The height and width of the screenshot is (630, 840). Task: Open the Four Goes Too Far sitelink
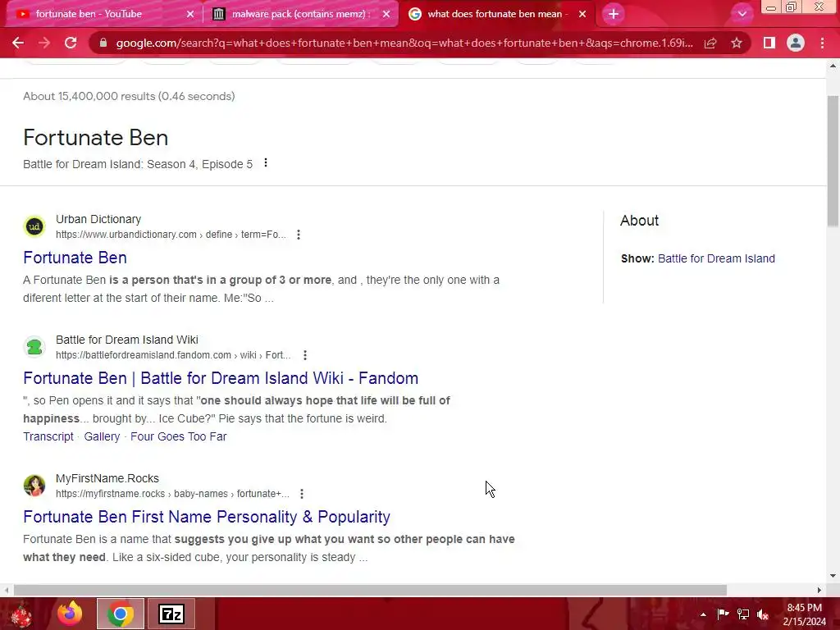click(x=178, y=436)
